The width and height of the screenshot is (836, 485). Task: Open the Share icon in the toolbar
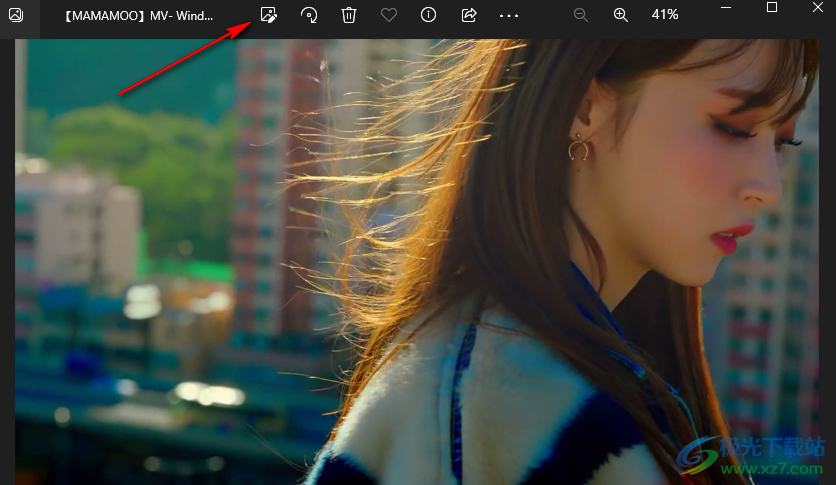click(468, 15)
